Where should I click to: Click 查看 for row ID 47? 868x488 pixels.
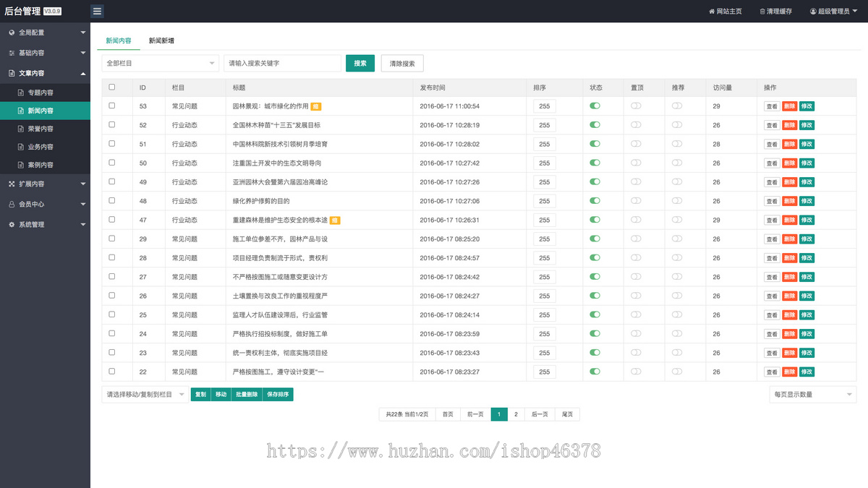click(x=773, y=220)
